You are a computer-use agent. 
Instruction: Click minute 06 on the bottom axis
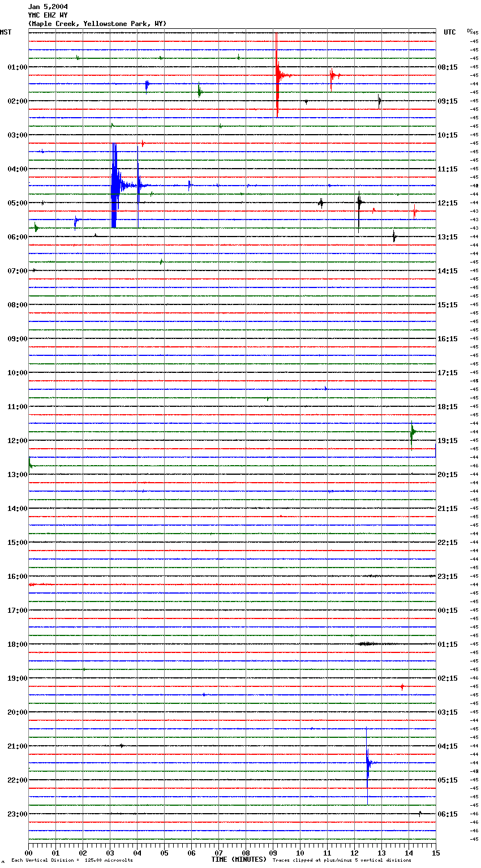[191, 853]
